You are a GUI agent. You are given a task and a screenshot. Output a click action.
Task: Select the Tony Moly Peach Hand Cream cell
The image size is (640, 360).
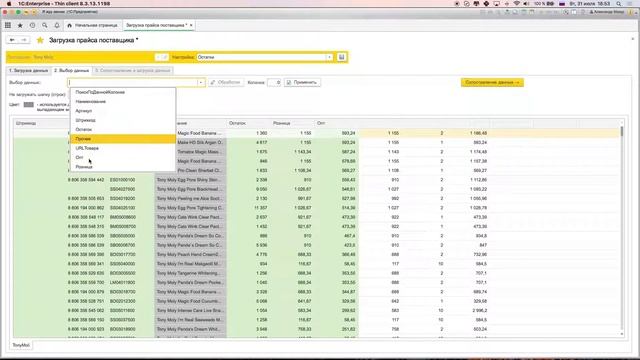point(190,254)
